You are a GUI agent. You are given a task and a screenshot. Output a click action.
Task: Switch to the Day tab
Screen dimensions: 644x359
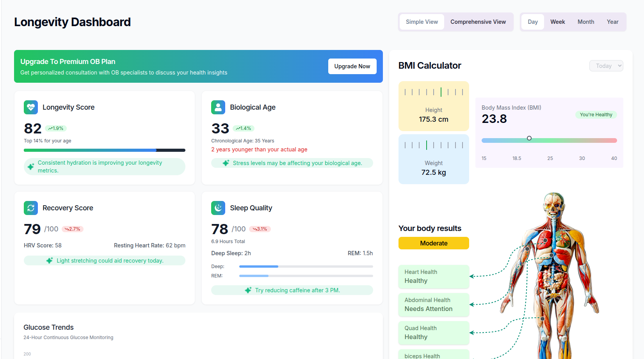pos(532,22)
